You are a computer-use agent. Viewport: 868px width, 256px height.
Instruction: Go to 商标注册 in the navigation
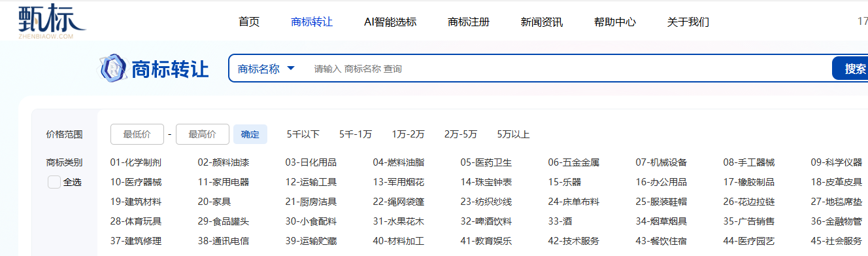[x=469, y=22]
